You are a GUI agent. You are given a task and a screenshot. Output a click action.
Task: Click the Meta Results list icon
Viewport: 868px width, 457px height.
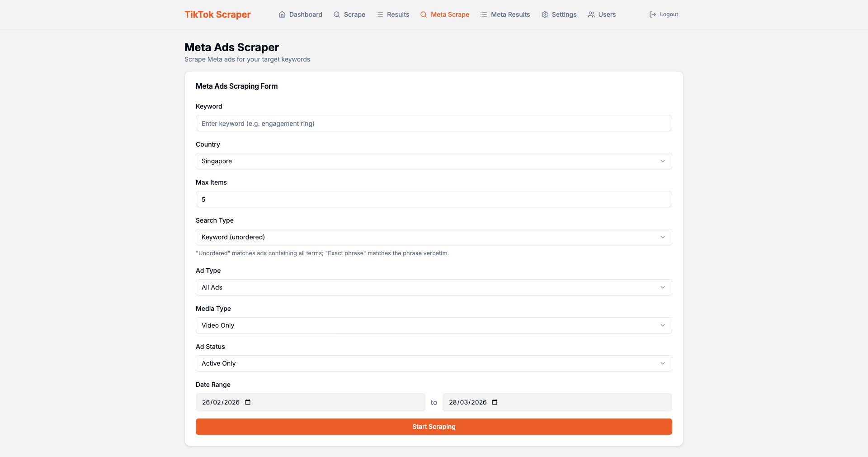[x=484, y=14]
